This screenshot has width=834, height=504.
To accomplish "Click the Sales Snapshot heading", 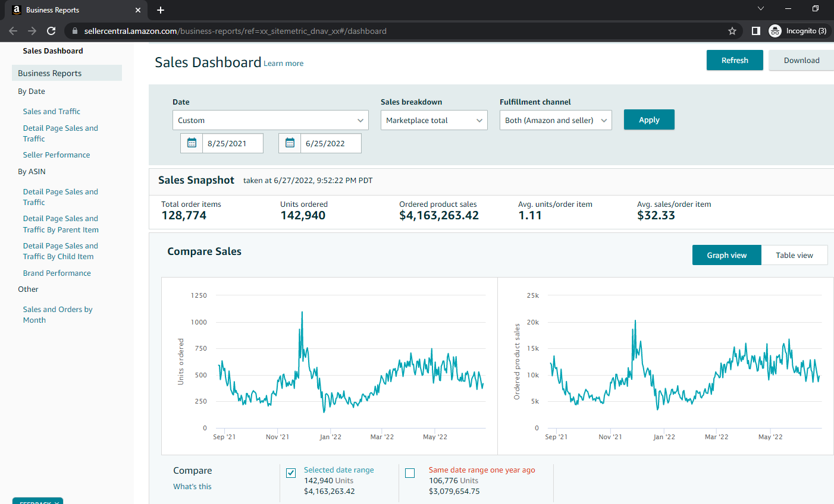I will click(196, 180).
